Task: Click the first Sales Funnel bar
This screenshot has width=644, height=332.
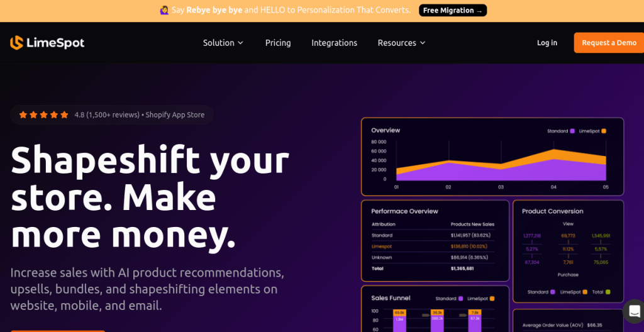Action: pyautogui.click(x=399, y=321)
